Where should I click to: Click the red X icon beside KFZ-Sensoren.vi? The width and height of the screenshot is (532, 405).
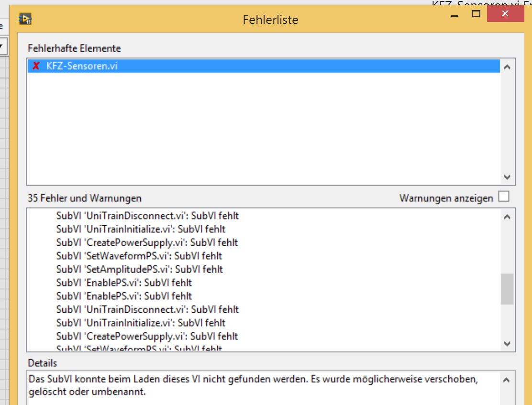pyautogui.click(x=36, y=66)
